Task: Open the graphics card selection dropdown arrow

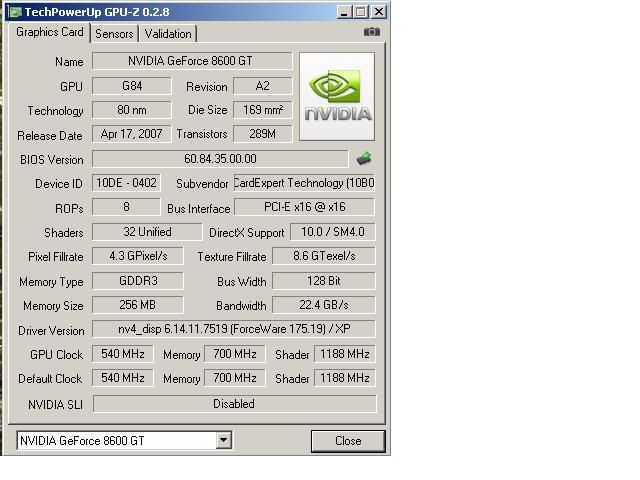Action: tap(224, 440)
